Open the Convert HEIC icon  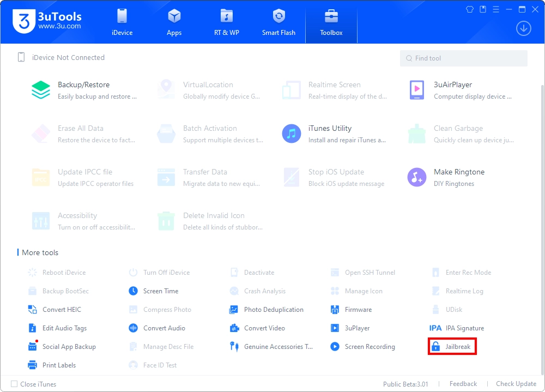pyautogui.click(x=32, y=309)
